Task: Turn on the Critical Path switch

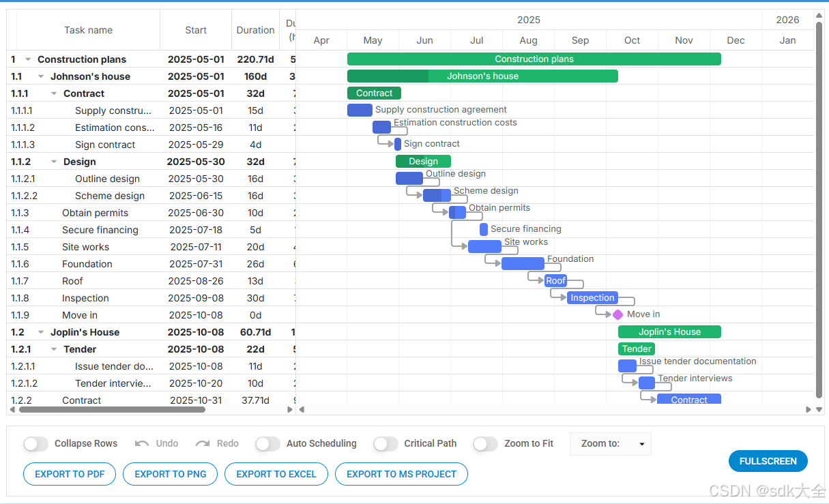Action: (386, 443)
